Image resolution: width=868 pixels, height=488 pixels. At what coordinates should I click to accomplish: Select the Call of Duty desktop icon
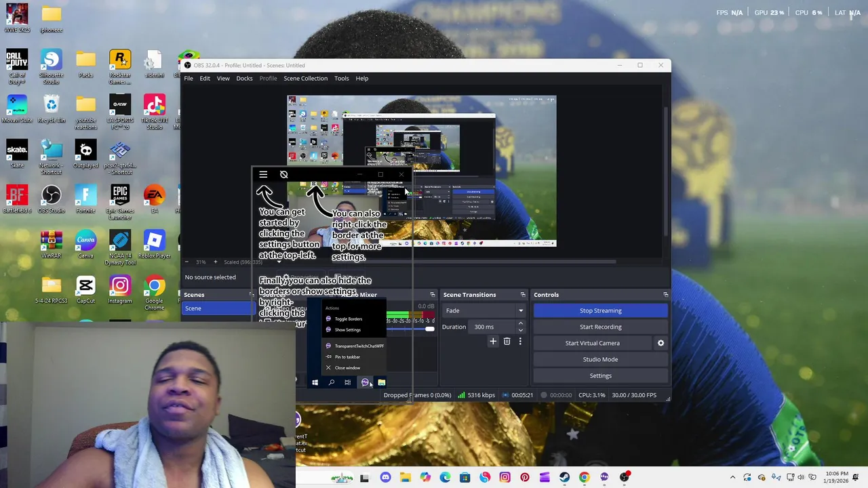tap(17, 66)
